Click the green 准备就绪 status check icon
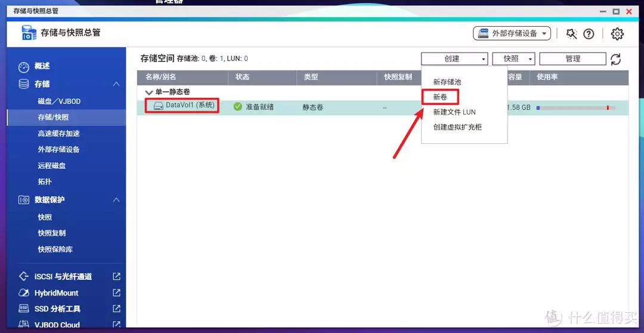Screen dimensions: 644x333 [x=237, y=107]
